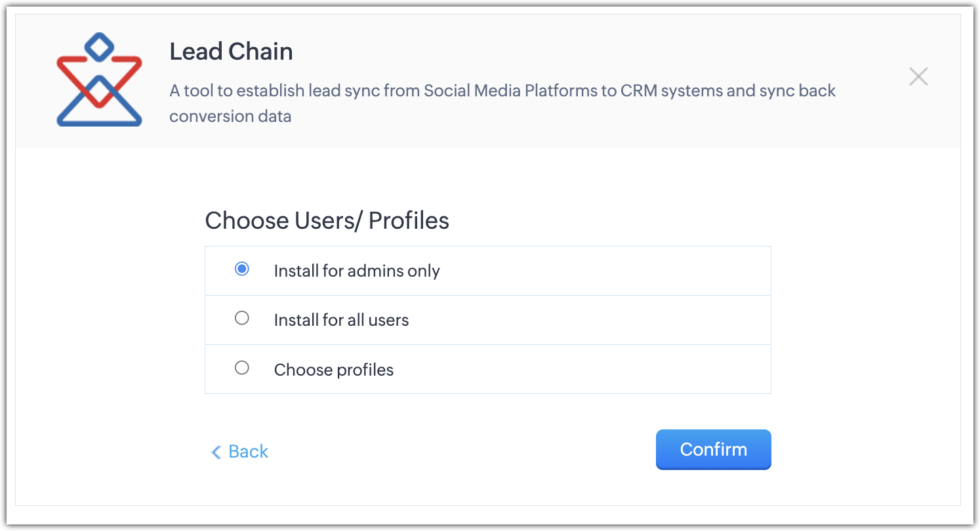Go back using the Back link
Image resolution: width=980 pixels, height=531 pixels.
click(x=248, y=452)
